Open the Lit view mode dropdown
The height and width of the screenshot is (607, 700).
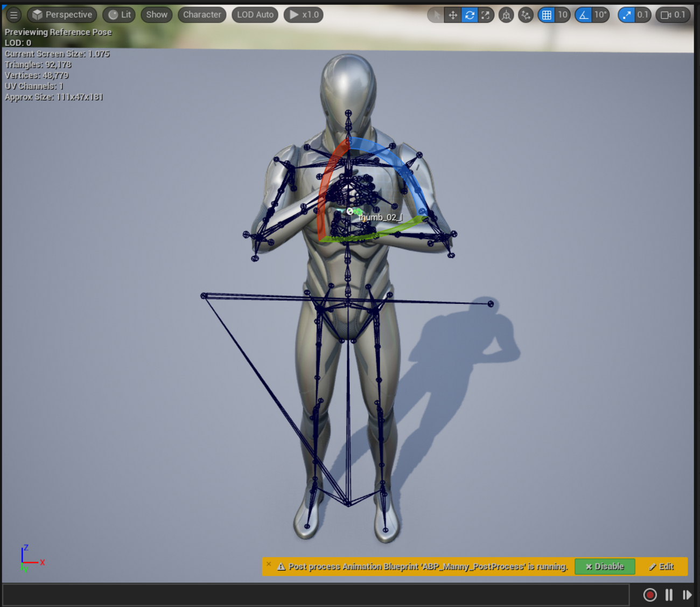point(119,15)
